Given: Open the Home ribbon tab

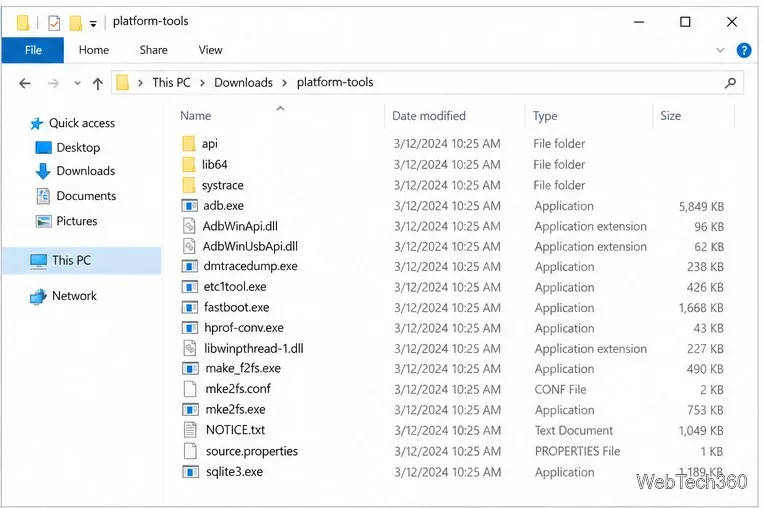Looking at the screenshot, I should pos(94,50).
